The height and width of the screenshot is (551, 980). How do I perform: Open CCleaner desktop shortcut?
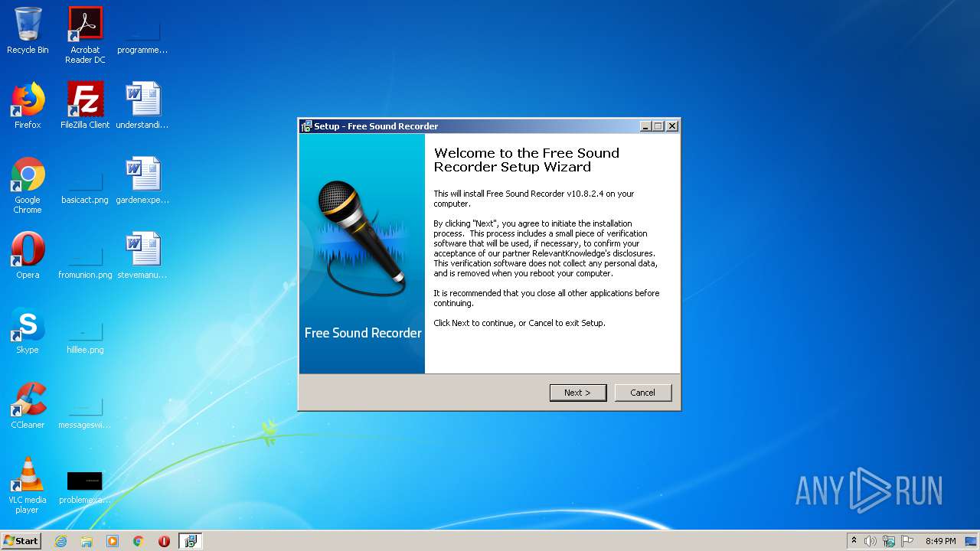click(28, 406)
